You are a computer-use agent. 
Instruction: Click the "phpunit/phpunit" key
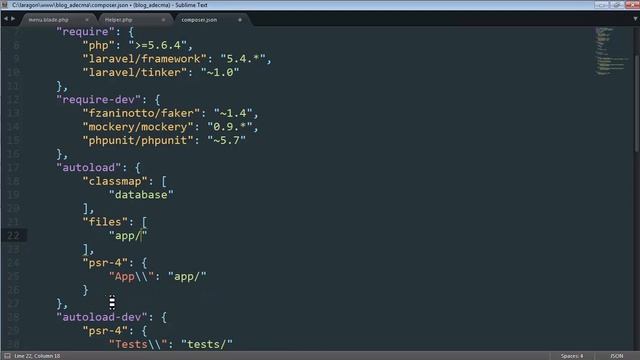coord(138,140)
